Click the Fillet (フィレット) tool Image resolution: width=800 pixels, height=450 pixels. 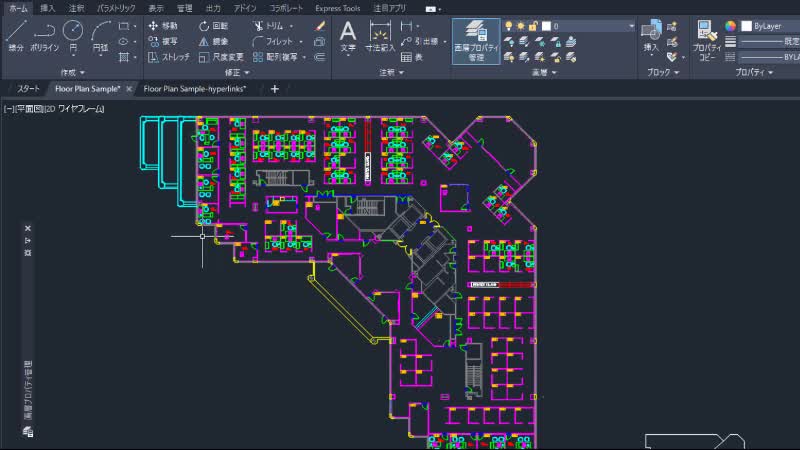click(x=273, y=41)
